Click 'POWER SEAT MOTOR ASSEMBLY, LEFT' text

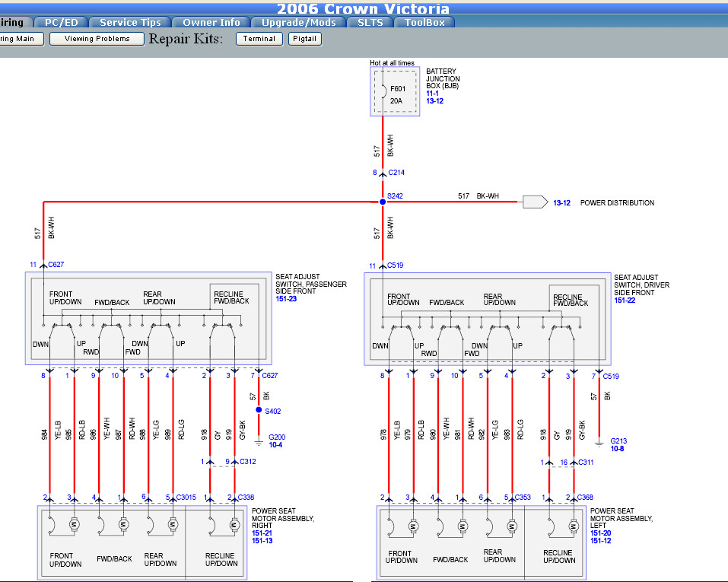(622, 518)
